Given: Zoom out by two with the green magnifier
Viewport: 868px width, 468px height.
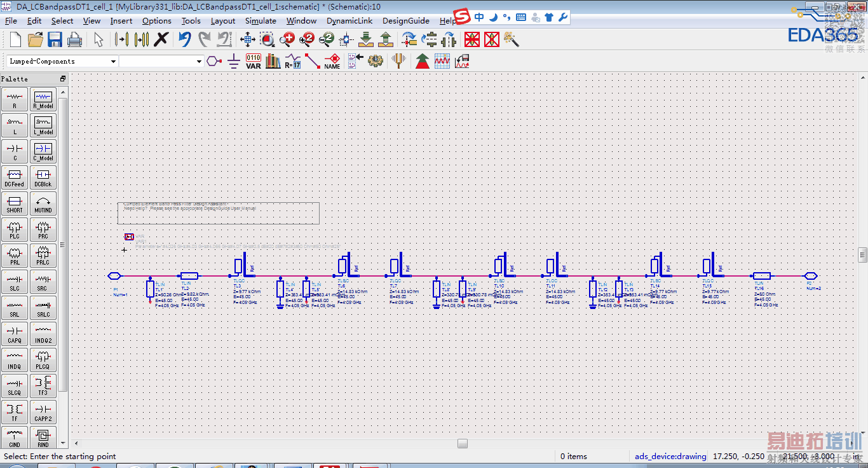Looking at the screenshot, I should (327, 39).
